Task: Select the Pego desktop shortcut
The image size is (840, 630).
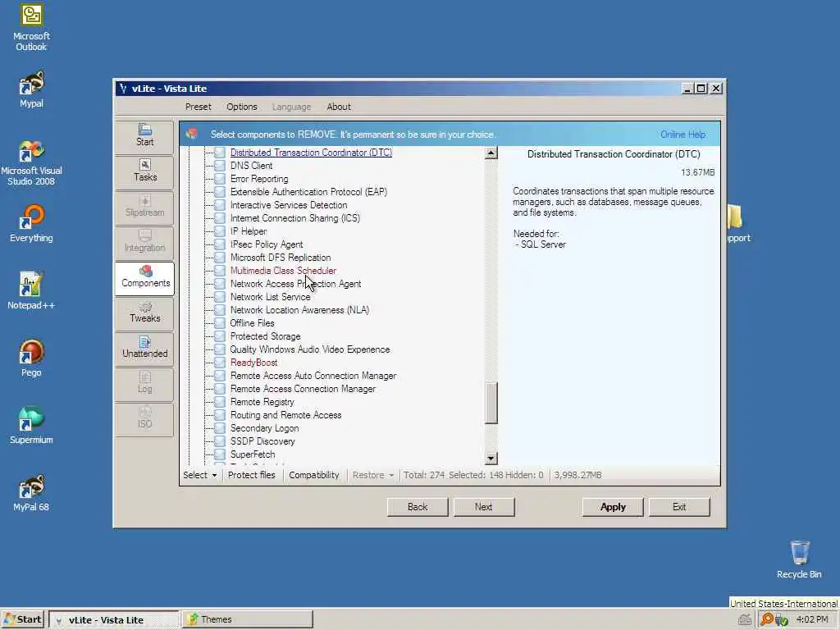Action: (x=31, y=358)
